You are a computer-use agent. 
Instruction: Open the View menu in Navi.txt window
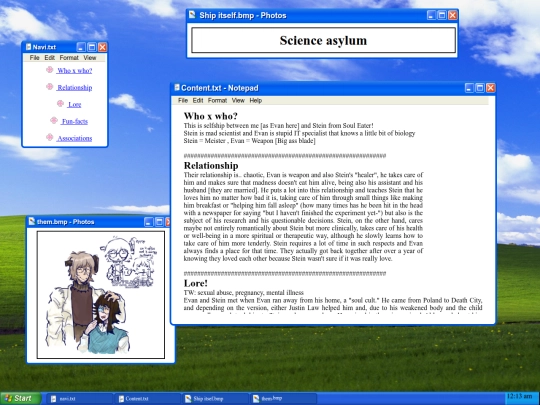click(x=90, y=58)
